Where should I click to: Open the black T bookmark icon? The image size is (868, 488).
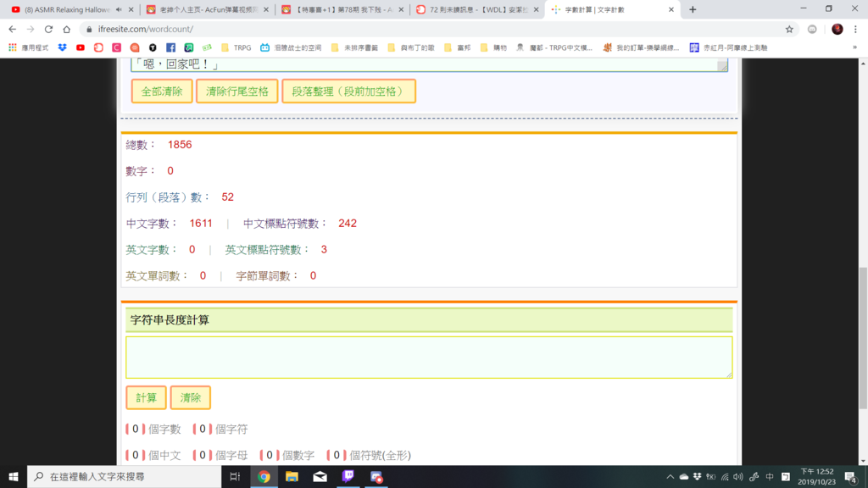click(x=153, y=47)
